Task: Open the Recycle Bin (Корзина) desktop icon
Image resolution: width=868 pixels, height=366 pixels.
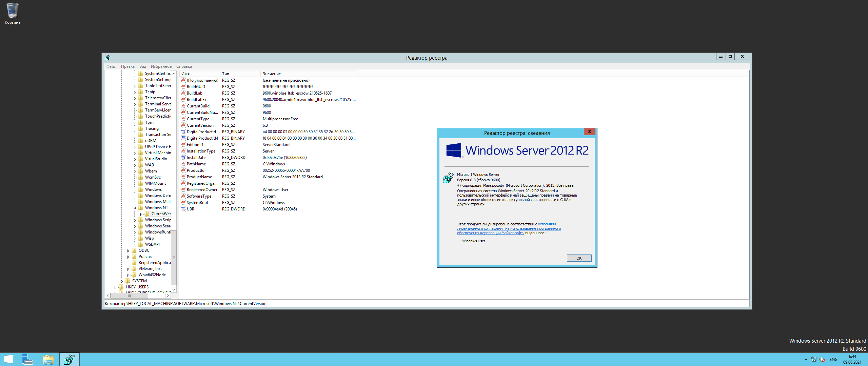Action: [12, 14]
